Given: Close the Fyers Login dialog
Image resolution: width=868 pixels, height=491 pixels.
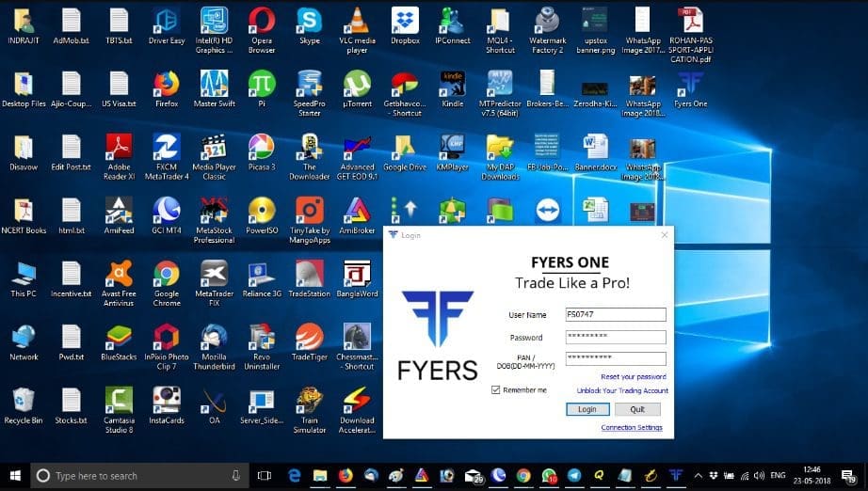Looking at the screenshot, I should point(665,235).
